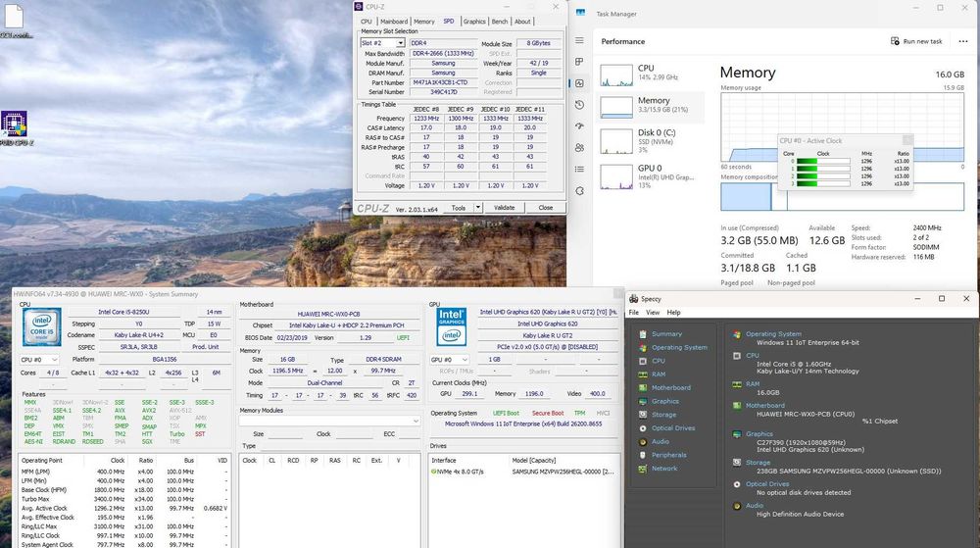The width and height of the screenshot is (980, 548).
Task: Click the Serial Number field in CPU-Z
Action: [444, 92]
